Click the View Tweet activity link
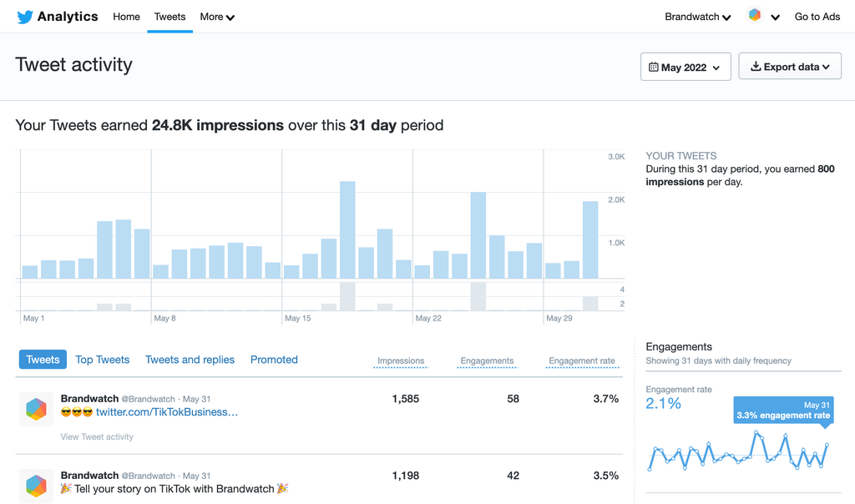The image size is (855, 504). point(96,436)
